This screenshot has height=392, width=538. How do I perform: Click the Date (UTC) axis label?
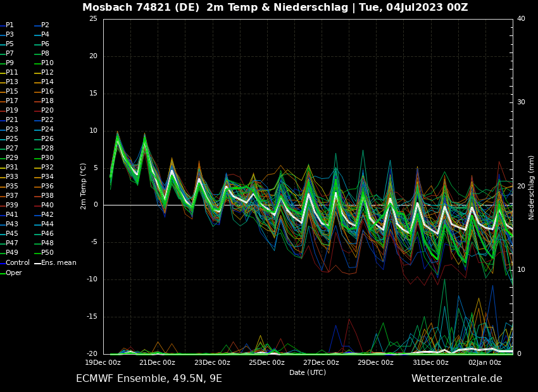point(308,372)
